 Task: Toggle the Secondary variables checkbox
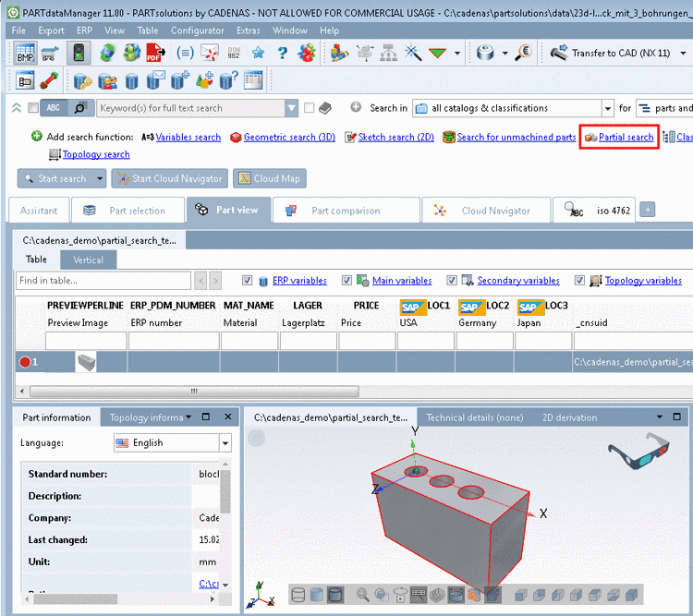(x=452, y=281)
